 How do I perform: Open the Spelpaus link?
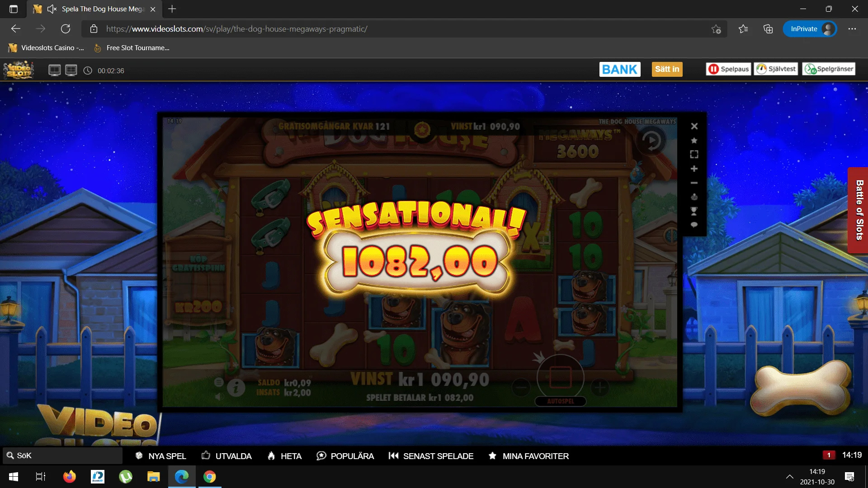[x=728, y=69]
